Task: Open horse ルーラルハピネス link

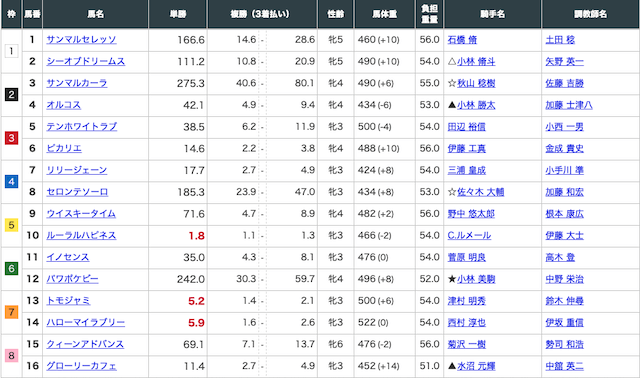Action: coord(81,236)
